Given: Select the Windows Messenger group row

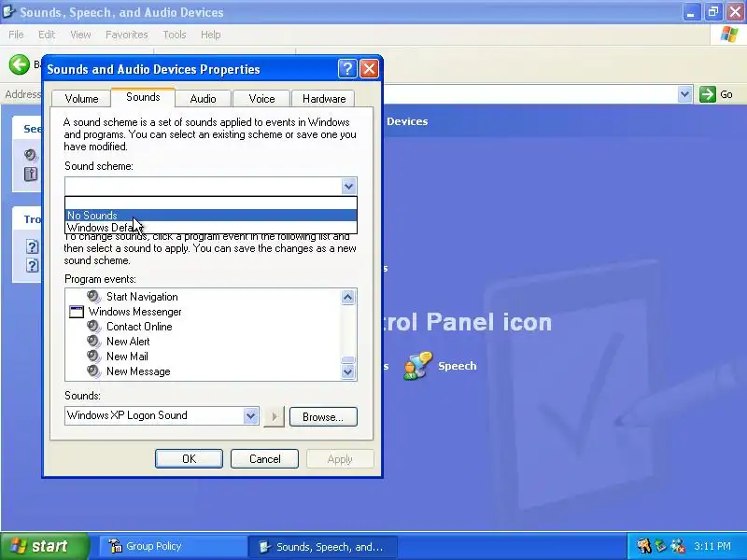Looking at the screenshot, I should point(134,312).
